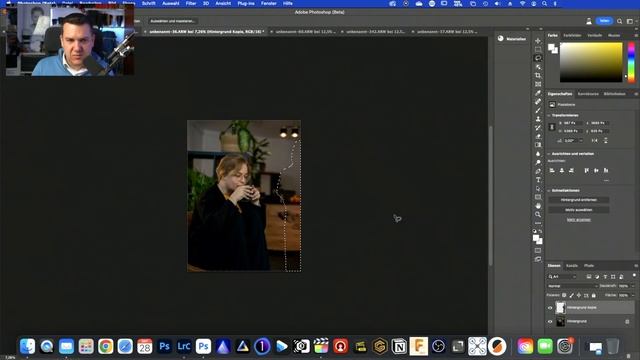Toggle shape layer filter in Layers panel
The width and height of the screenshot is (640, 360).
click(613, 277)
